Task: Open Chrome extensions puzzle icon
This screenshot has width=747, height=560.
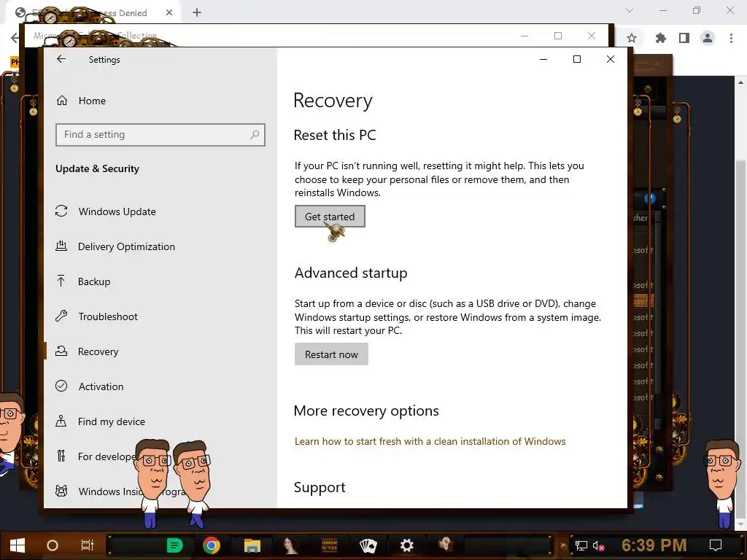Action: click(x=660, y=38)
